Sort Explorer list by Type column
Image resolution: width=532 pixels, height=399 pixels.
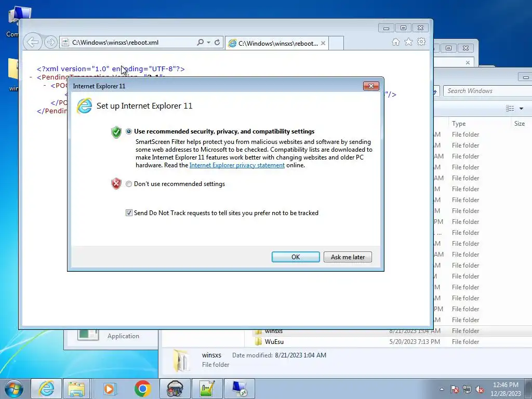click(480, 124)
